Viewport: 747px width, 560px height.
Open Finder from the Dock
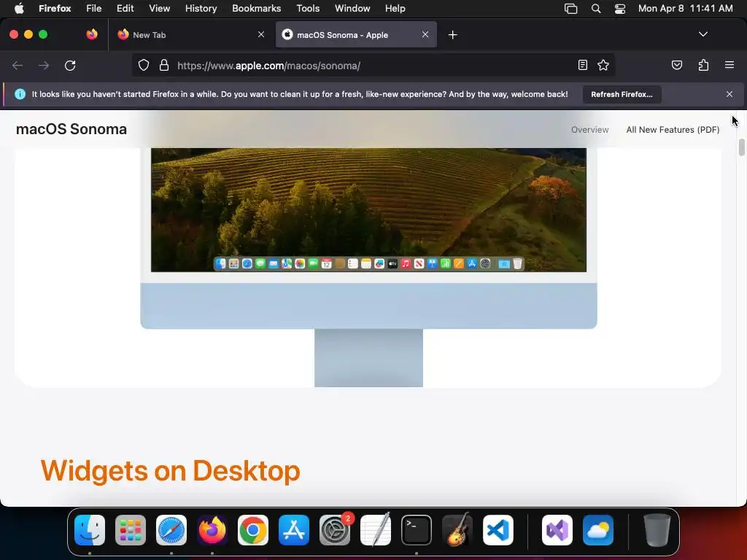click(x=90, y=530)
